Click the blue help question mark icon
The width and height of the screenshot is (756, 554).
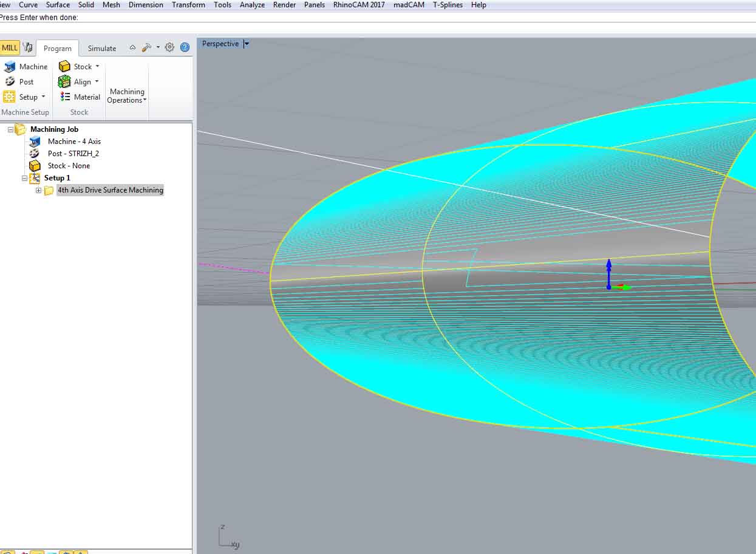(x=185, y=47)
